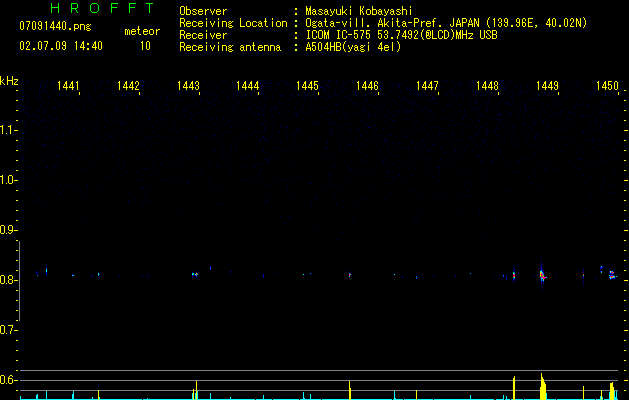Click the date stamp 02.07.09 14:40
629x400 pixels.
(x=61, y=46)
